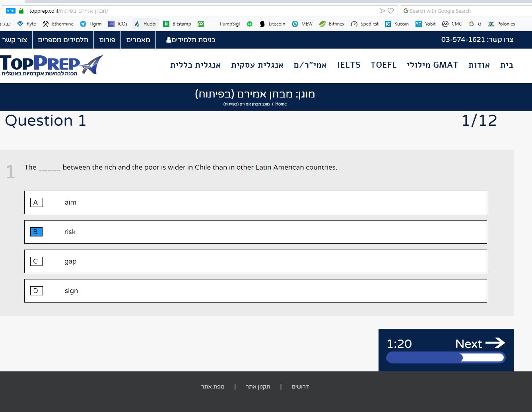Open the אנגלית כללית menu item

pos(195,65)
